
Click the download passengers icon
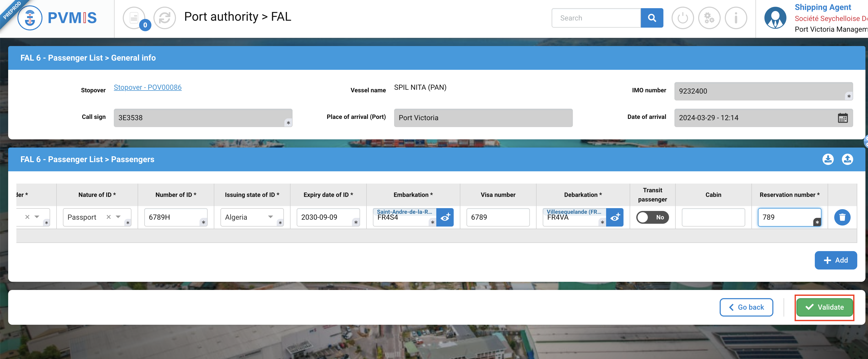[x=828, y=159]
